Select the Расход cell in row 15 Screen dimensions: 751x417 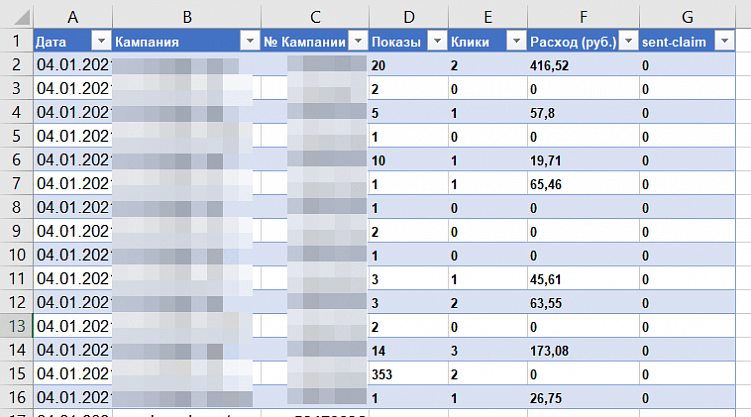(x=583, y=374)
